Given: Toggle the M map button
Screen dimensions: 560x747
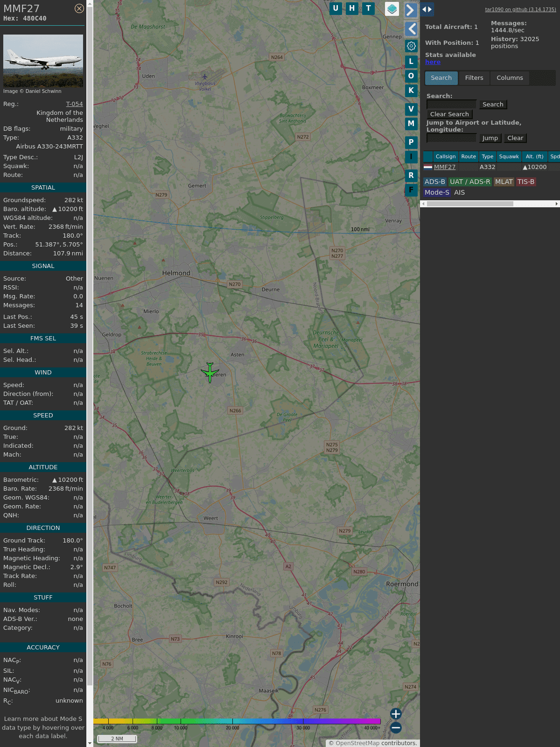Looking at the screenshot, I should [411, 123].
